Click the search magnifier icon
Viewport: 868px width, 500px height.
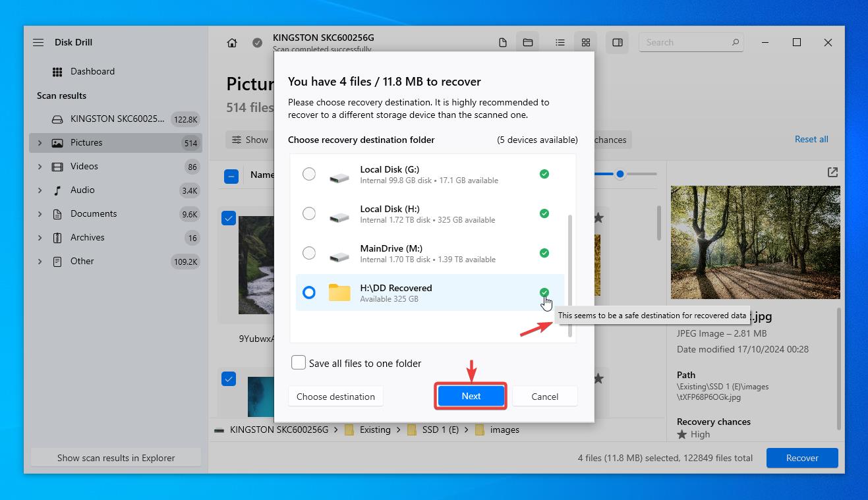[x=736, y=42]
